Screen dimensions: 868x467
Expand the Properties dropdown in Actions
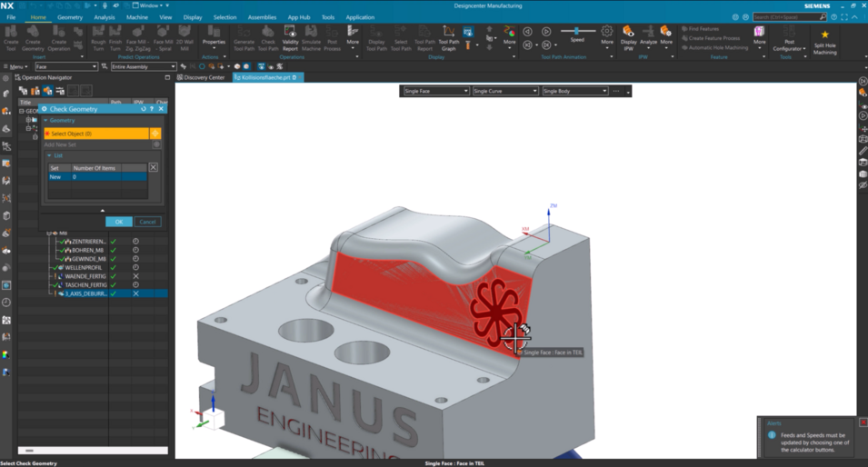pos(214,48)
